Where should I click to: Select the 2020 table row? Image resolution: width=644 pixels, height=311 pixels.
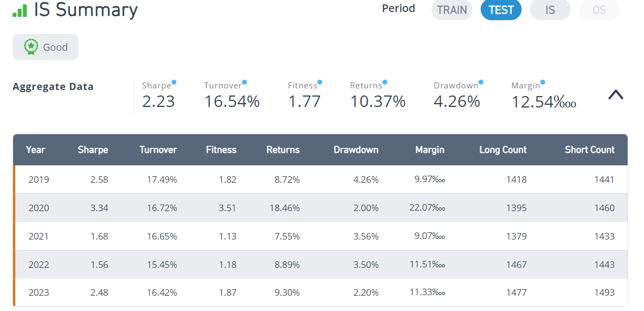[x=320, y=208]
